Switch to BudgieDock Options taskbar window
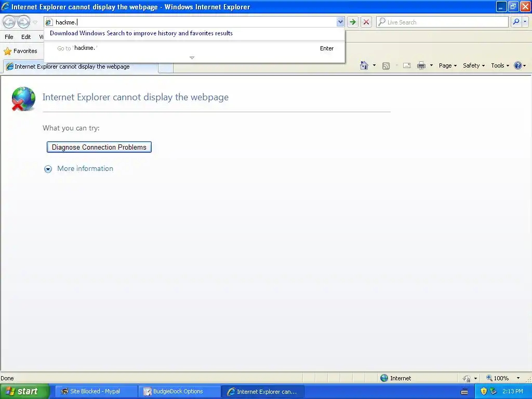The width and height of the screenshot is (532, 399). 179,392
